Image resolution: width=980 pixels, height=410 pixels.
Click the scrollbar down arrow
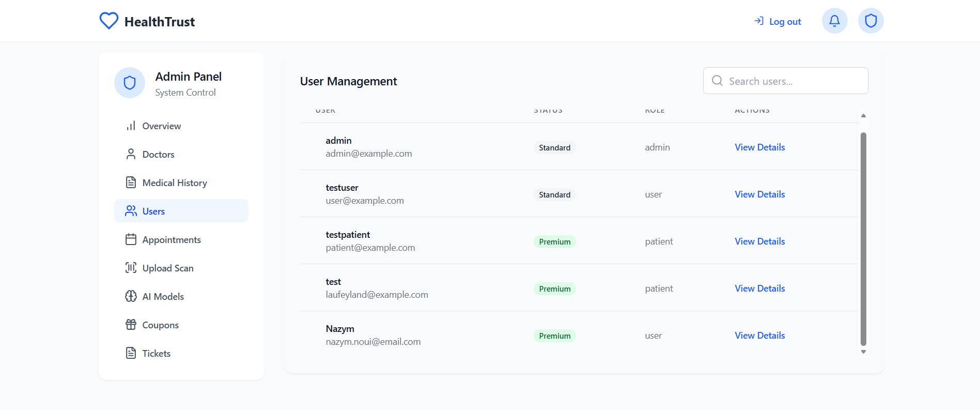[x=863, y=352]
